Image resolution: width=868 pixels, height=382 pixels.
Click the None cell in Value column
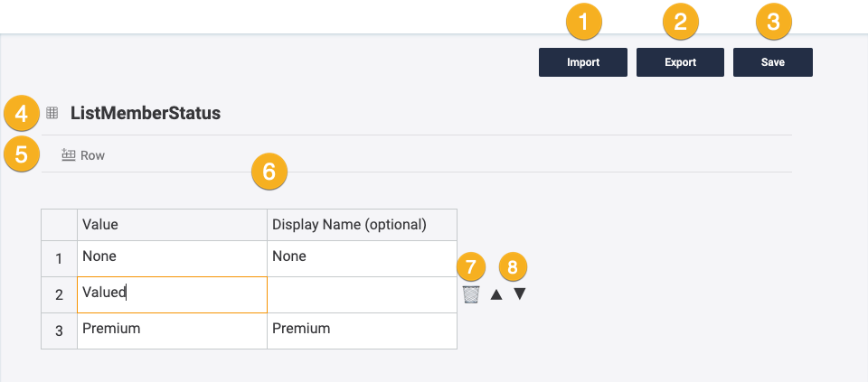coord(172,258)
